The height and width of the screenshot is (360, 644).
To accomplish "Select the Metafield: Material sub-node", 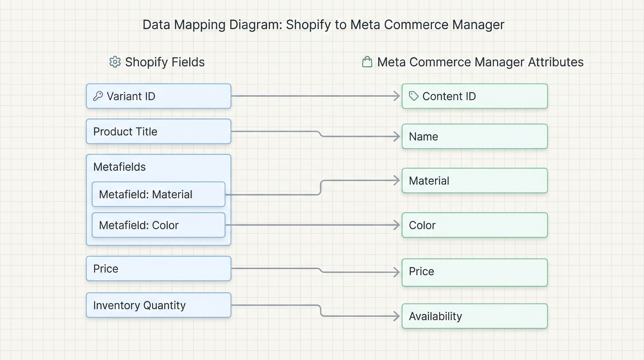I will [x=158, y=194].
